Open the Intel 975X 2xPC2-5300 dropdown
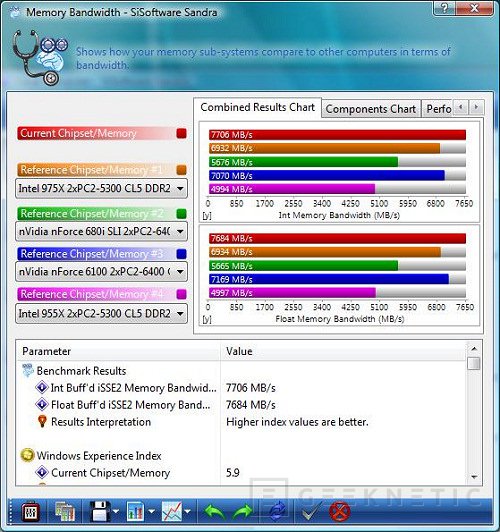This screenshot has width=500, height=532. [101, 188]
